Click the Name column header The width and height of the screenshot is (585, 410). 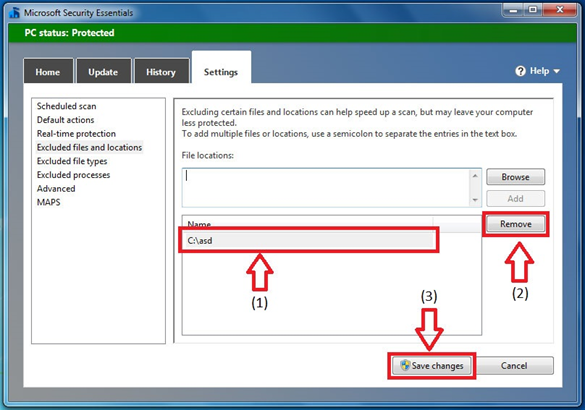click(x=308, y=223)
